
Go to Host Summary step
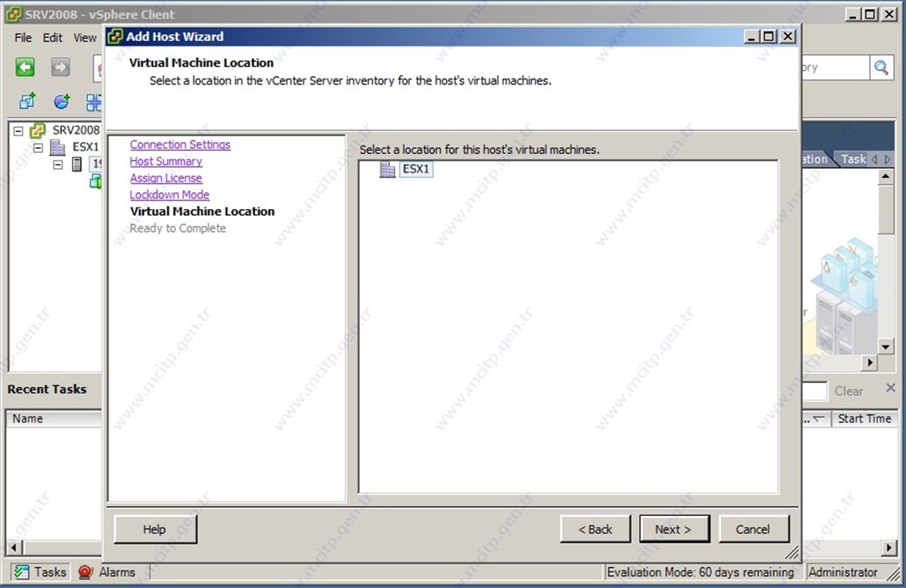point(166,161)
